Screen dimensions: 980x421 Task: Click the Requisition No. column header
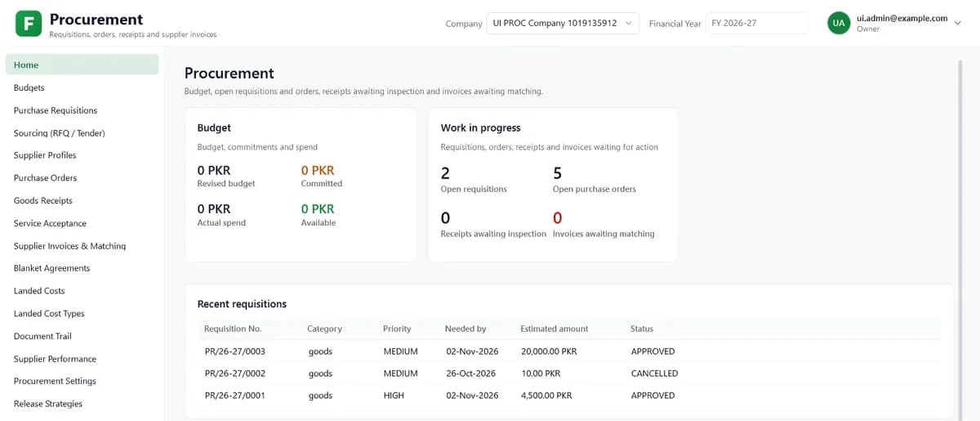pos(233,329)
